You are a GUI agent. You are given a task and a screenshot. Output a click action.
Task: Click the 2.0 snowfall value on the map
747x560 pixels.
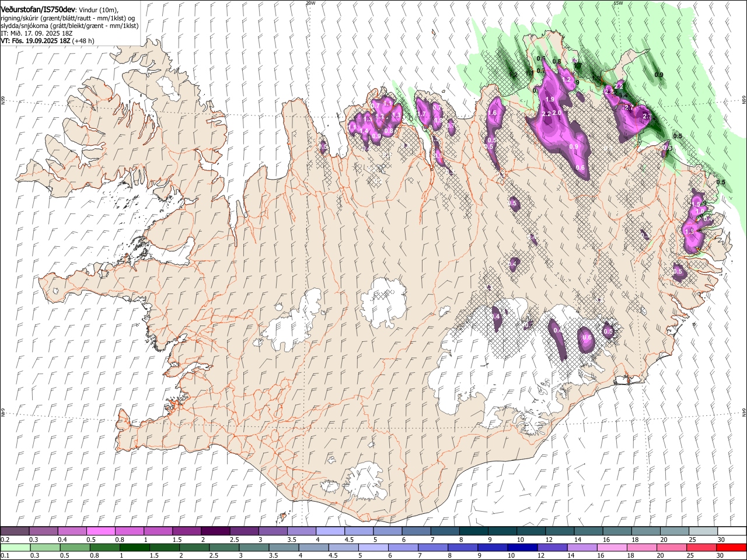557,113
